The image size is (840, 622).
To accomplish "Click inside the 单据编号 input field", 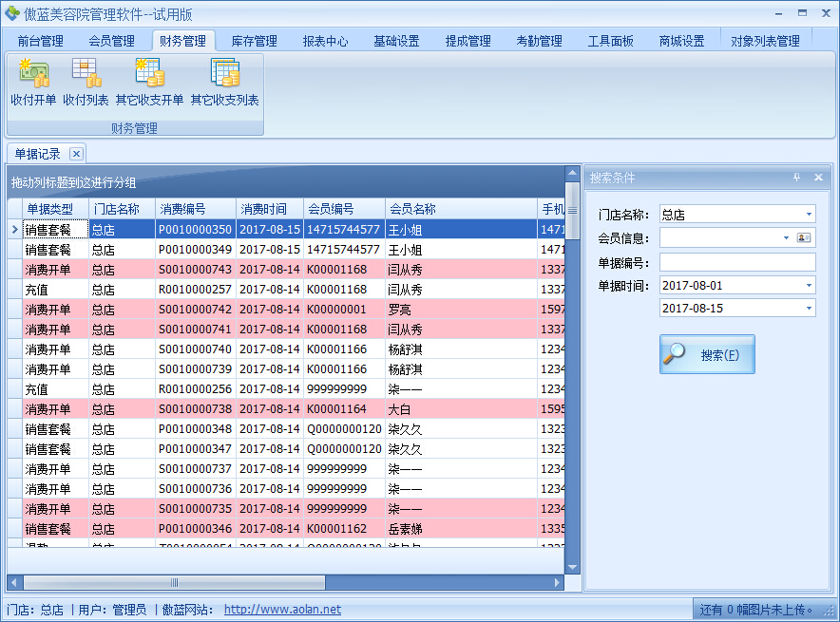I will point(736,262).
